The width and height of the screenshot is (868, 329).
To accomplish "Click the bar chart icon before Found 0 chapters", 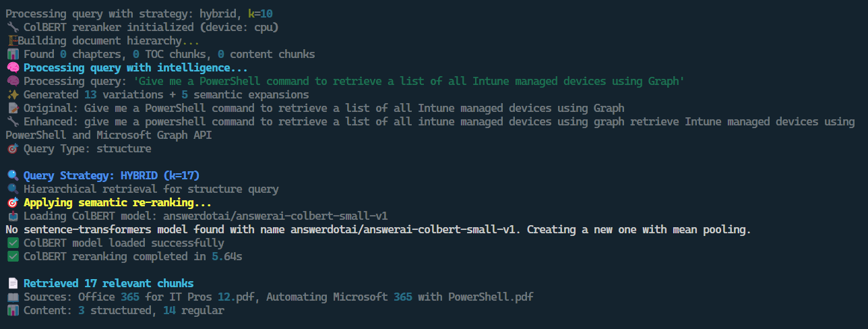I will click(11, 54).
